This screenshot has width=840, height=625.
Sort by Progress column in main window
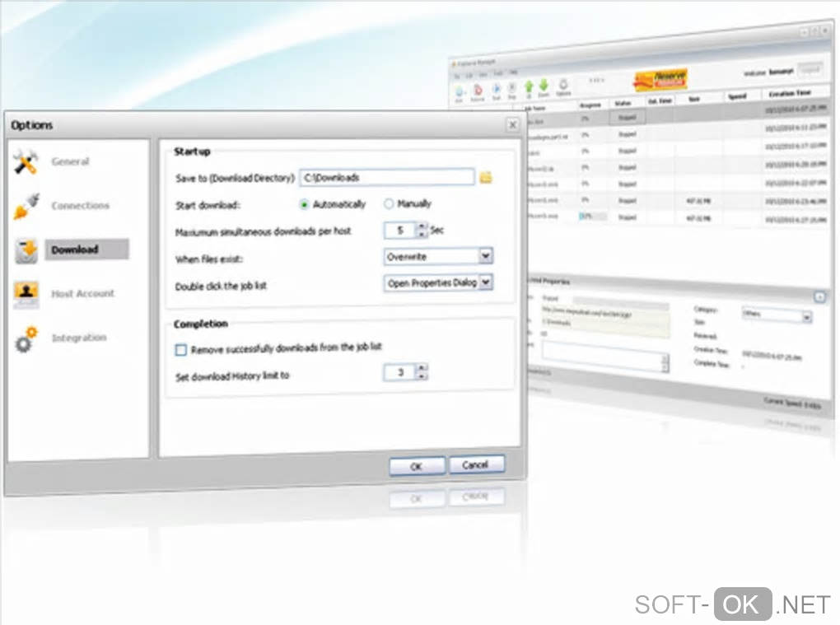[591, 105]
